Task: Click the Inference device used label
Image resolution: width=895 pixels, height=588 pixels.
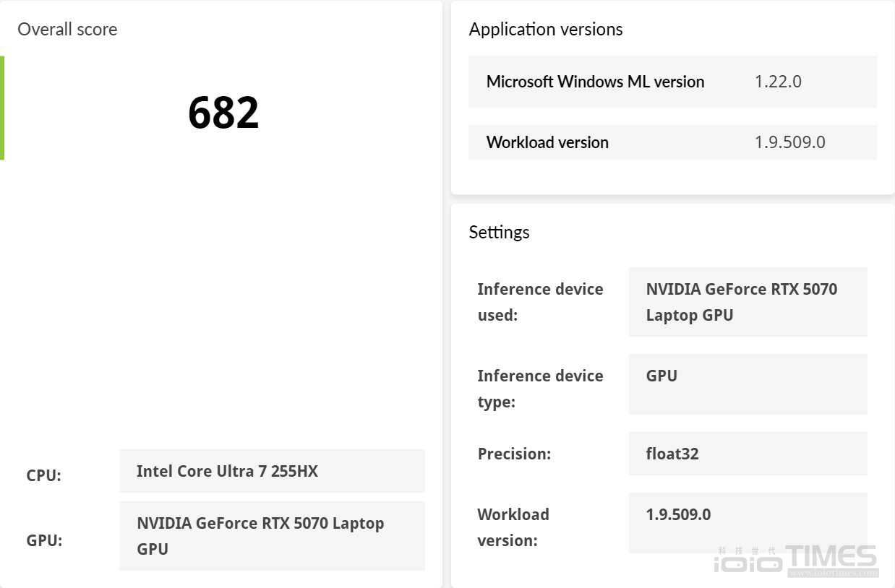Action: 540,302
